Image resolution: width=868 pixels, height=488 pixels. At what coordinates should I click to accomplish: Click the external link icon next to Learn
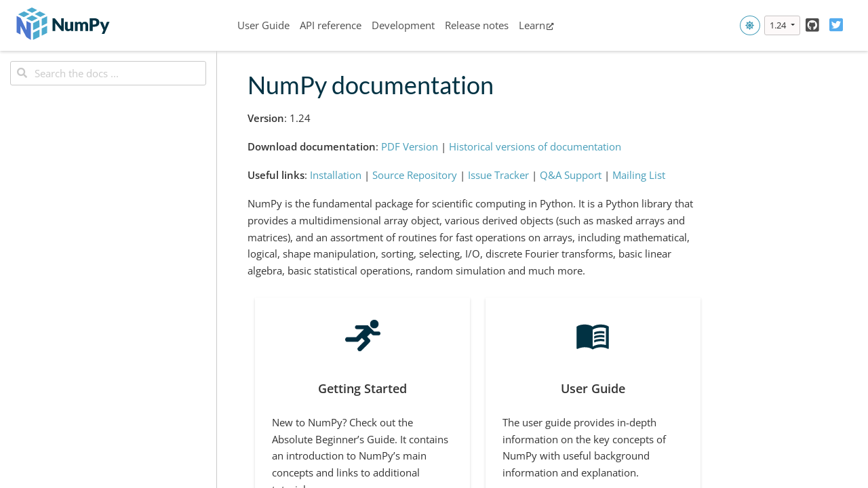tap(550, 26)
